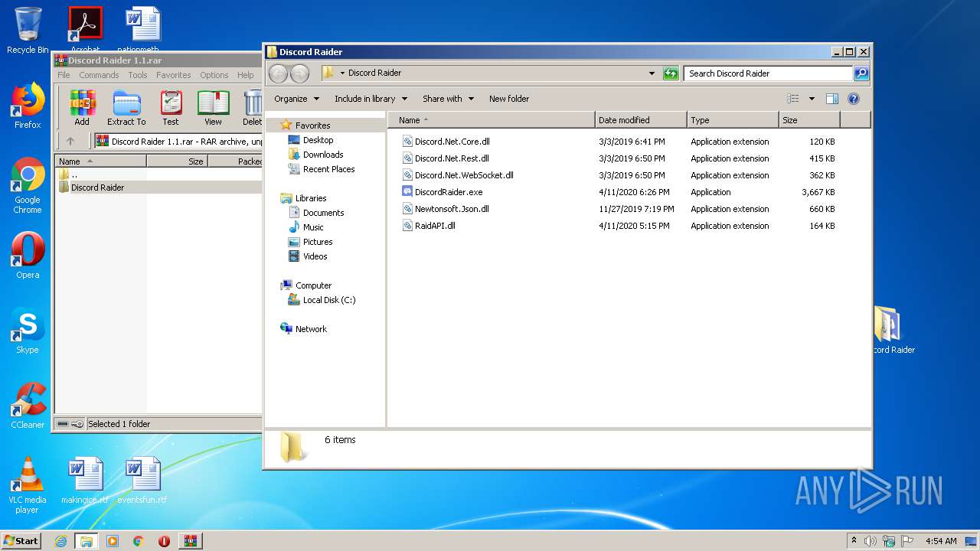
Task: Click WinRAR taskbar icon
Action: pyautogui.click(x=190, y=540)
